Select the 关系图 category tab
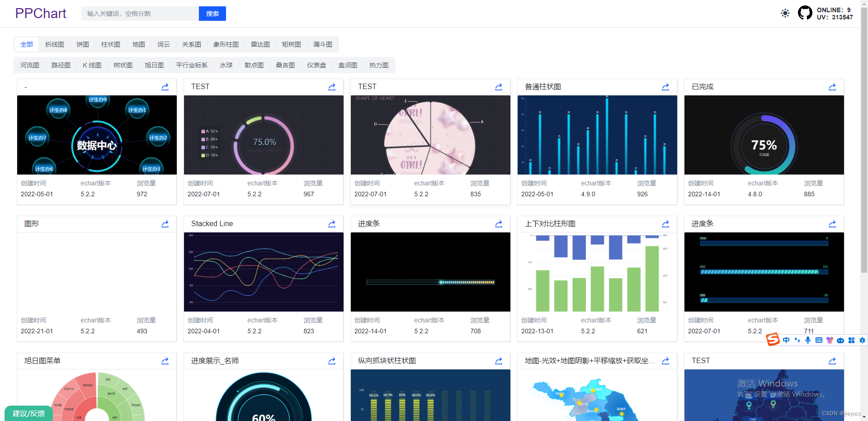Image resolution: width=868 pixels, height=421 pixels. point(192,44)
